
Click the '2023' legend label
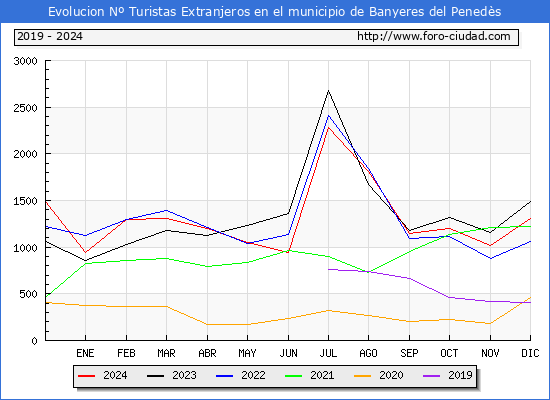tap(184, 375)
